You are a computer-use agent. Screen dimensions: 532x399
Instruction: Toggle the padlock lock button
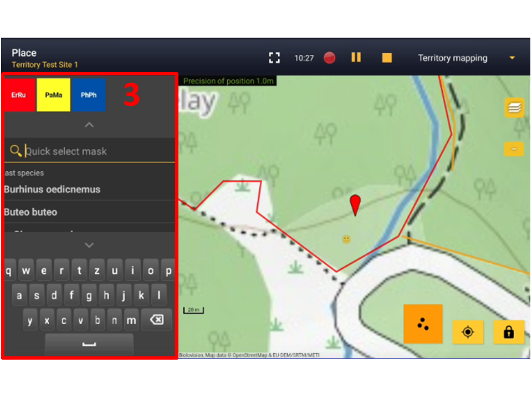coord(508,332)
